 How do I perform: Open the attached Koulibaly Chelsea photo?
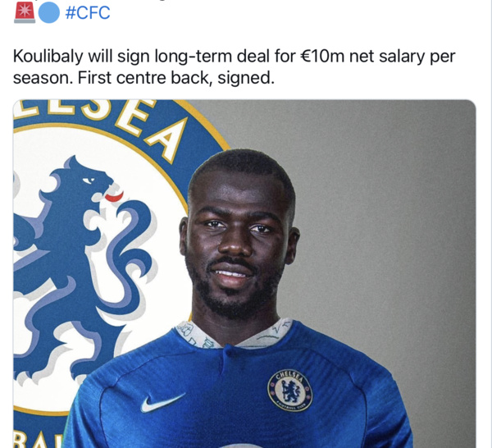[244, 273]
